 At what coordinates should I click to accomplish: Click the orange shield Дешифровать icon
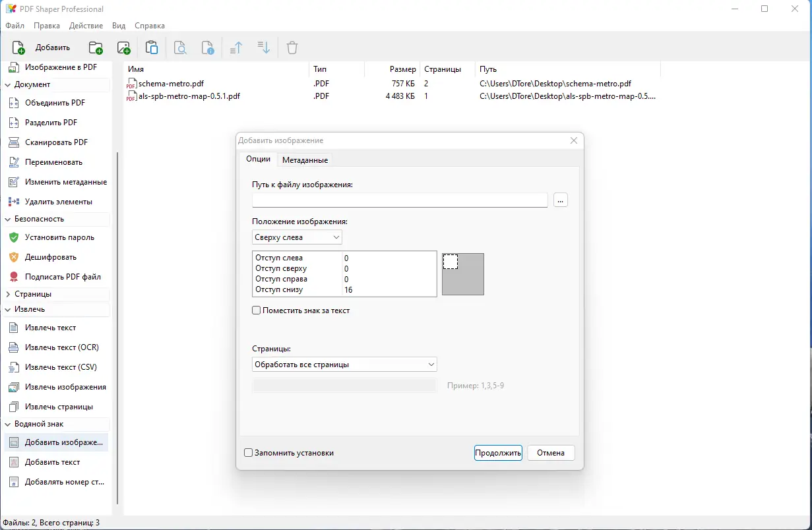click(x=13, y=257)
